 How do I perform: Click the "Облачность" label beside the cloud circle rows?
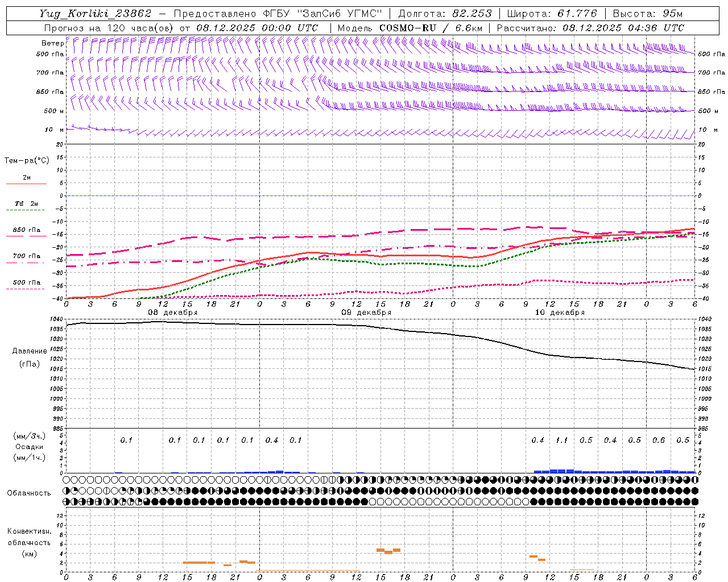point(29,493)
